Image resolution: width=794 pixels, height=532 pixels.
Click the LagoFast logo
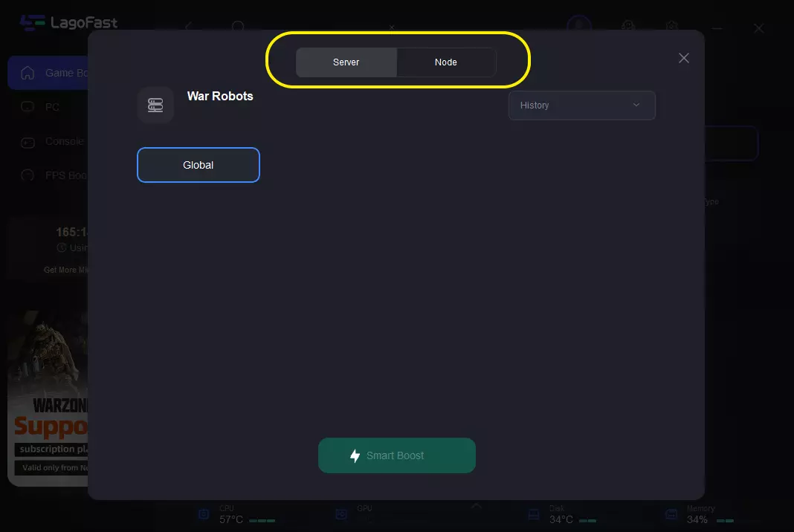[x=68, y=23]
